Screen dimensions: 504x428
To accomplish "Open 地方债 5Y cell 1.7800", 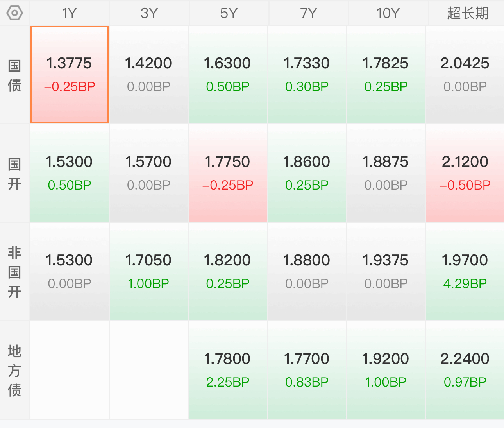I will click(228, 370).
